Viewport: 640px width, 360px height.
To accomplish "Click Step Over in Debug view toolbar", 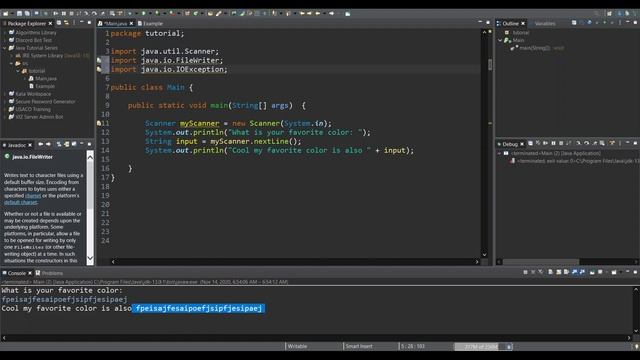I will pyautogui.click(x=587, y=144).
